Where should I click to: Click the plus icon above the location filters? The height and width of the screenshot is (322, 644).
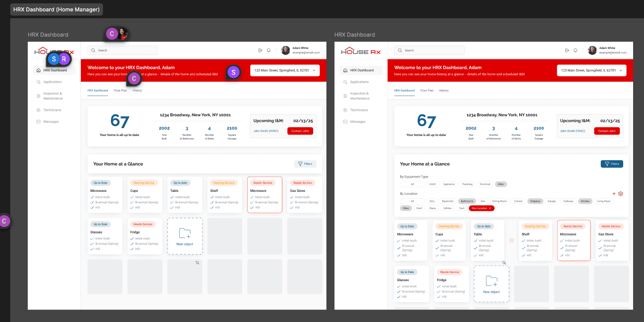coord(613,194)
